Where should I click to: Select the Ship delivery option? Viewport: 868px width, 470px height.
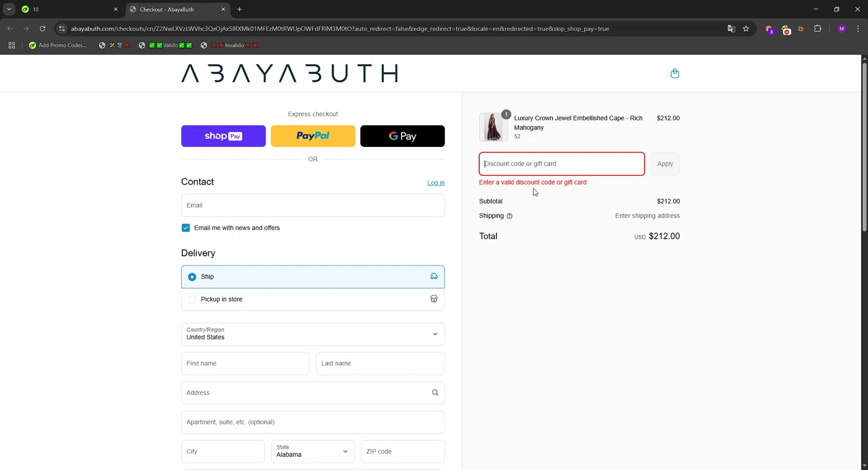[312, 277]
